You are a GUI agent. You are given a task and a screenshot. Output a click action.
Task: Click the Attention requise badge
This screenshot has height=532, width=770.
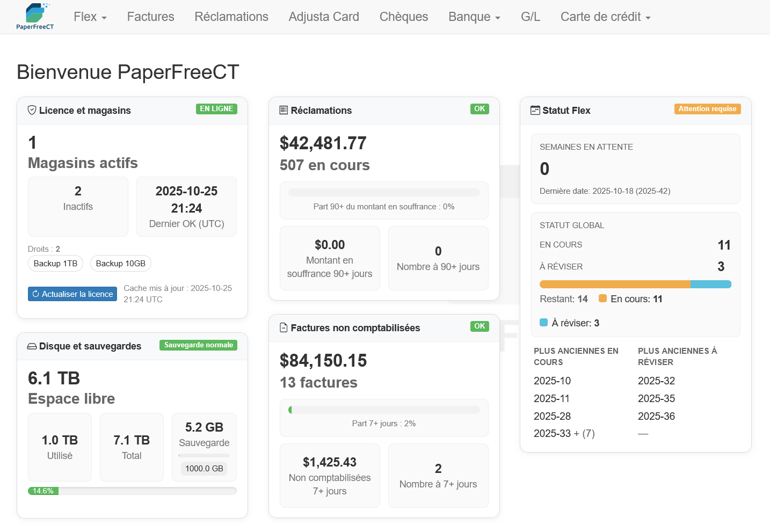pyautogui.click(x=707, y=109)
